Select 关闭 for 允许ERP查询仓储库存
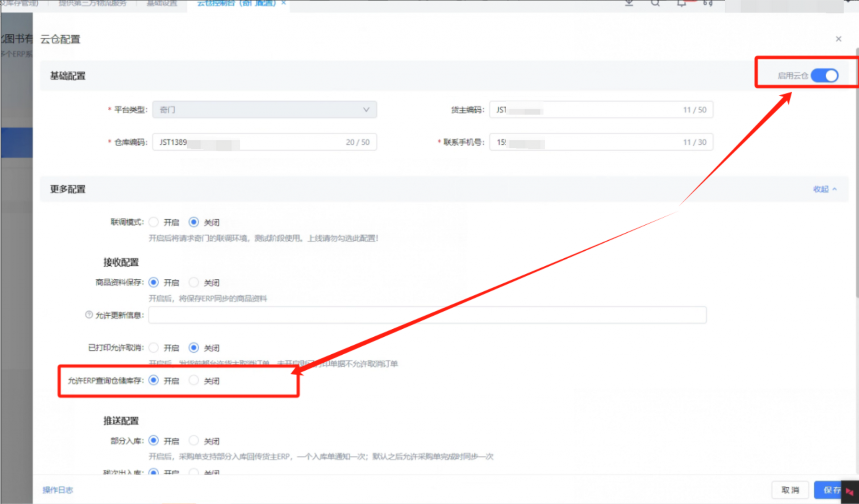This screenshot has height=504, width=859. [x=194, y=380]
